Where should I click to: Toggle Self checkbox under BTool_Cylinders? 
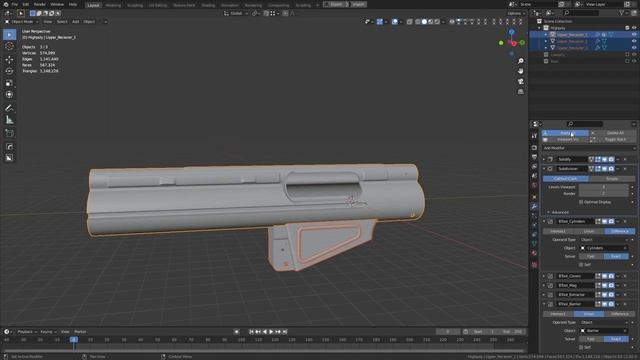tap(581, 264)
